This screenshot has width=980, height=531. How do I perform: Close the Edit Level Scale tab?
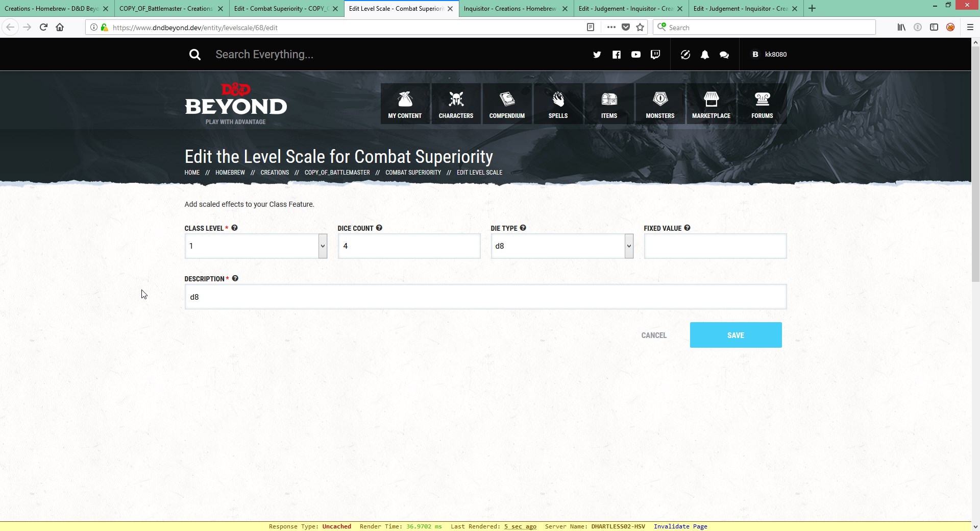[x=450, y=9]
